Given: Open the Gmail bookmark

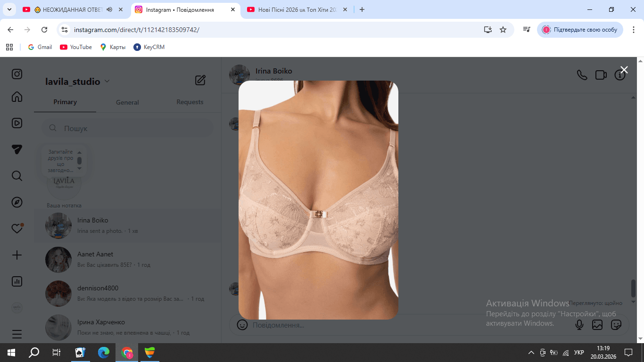Looking at the screenshot, I should pyautogui.click(x=40, y=47).
